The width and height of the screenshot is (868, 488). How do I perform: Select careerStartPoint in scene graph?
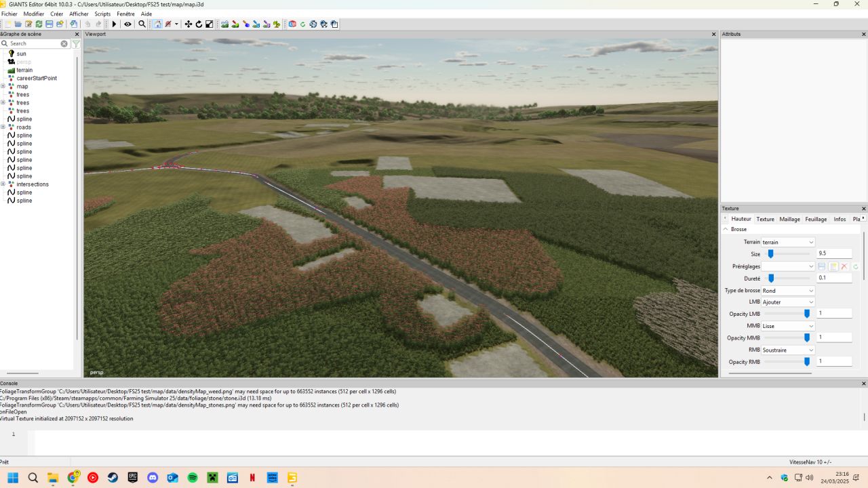click(37, 78)
